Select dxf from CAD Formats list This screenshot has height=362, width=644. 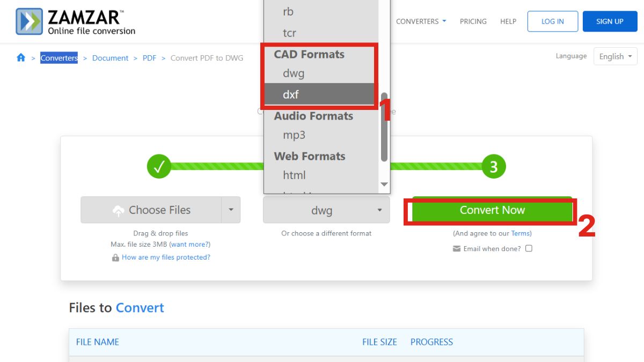[291, 94]
